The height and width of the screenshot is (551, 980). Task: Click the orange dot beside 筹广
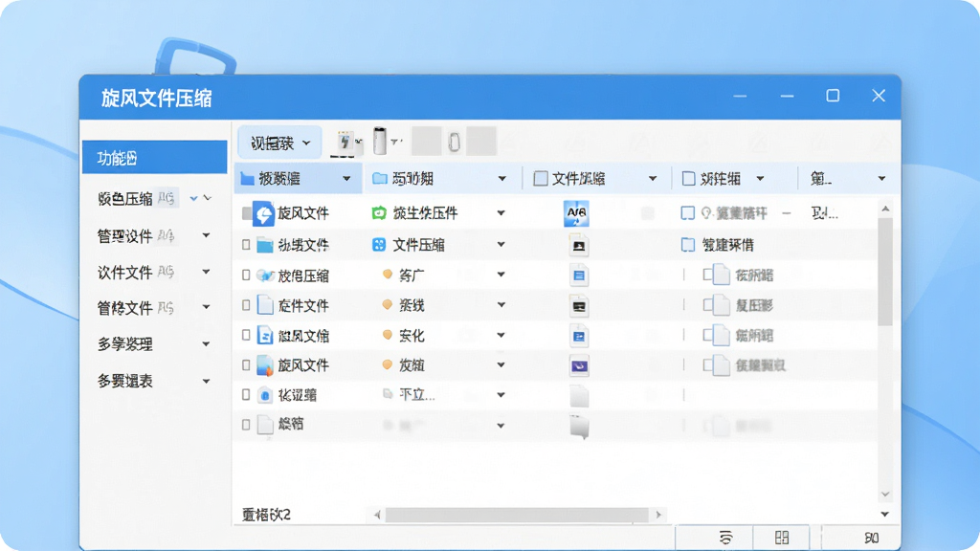[x=388, y=275]
